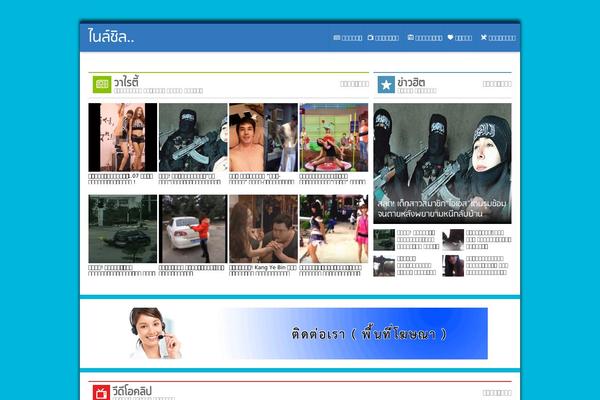The image size is (600, 400).
Task: Open the colorful game show stage thumbnail
Action: pyautogui.click(x=334, y=137)
